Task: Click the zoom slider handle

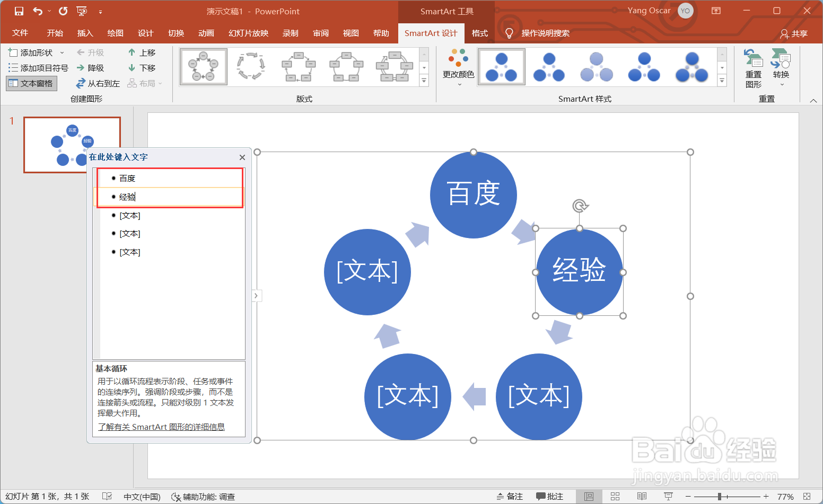Action: (720, 497)
